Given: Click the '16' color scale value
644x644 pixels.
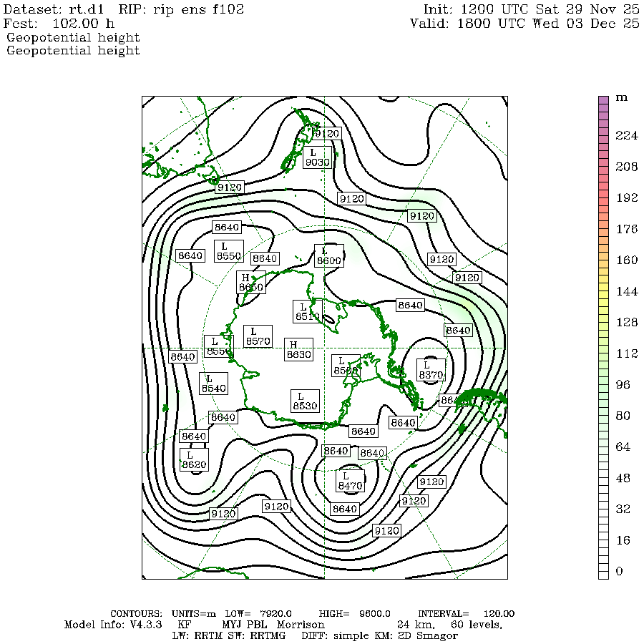Looking at the screenshot, I should click(x=623, y=540).
